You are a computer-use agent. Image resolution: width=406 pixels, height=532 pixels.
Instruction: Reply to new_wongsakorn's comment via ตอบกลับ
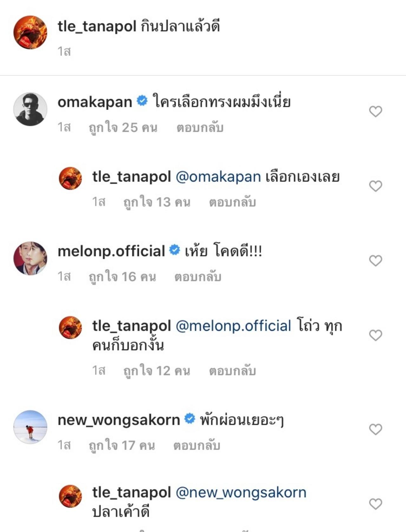tap(197, 445)
